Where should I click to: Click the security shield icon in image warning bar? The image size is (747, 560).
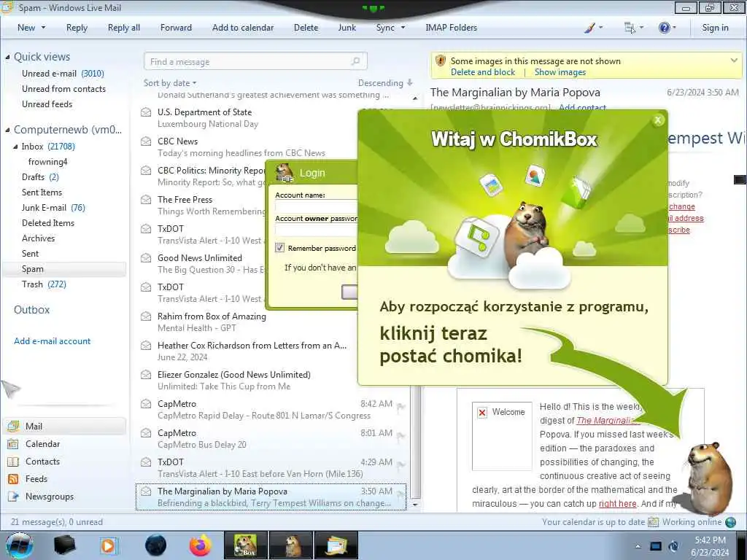(x=441, y=61)
